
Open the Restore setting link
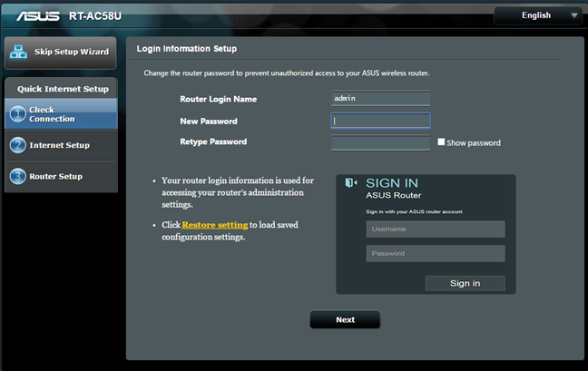pyautogui.click(x=215, y=225)
